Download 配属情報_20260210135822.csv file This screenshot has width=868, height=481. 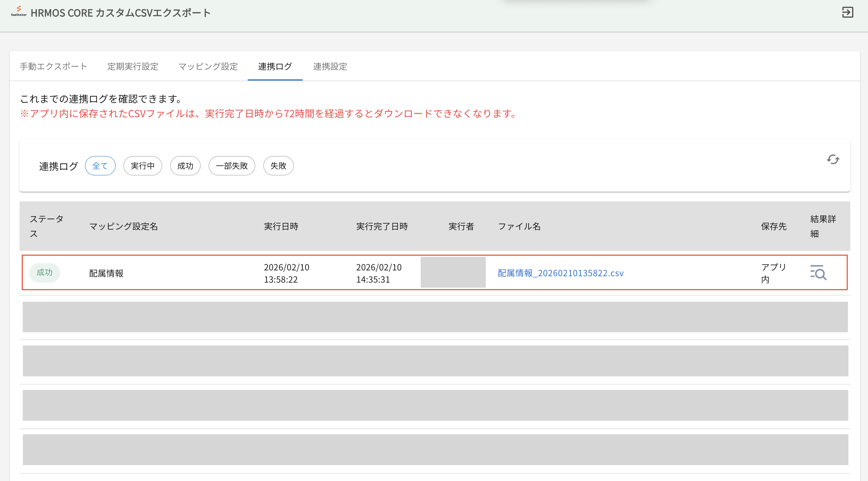560,273
